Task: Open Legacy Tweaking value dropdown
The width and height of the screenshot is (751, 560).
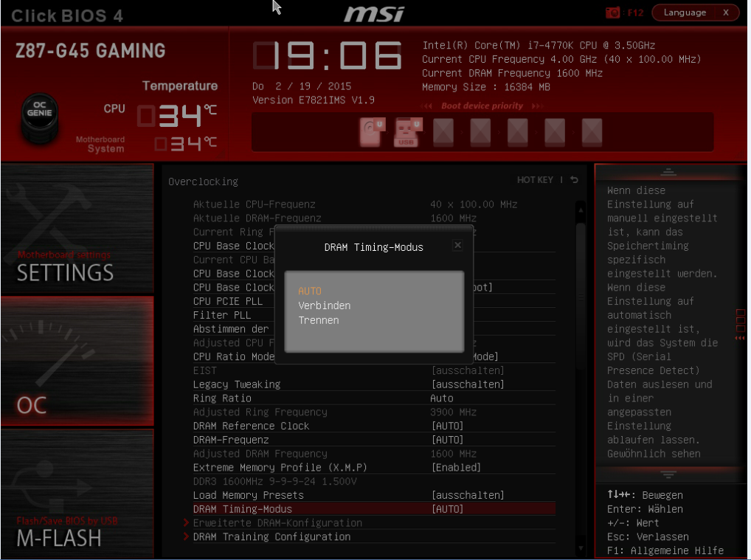Action: [468, 384]
